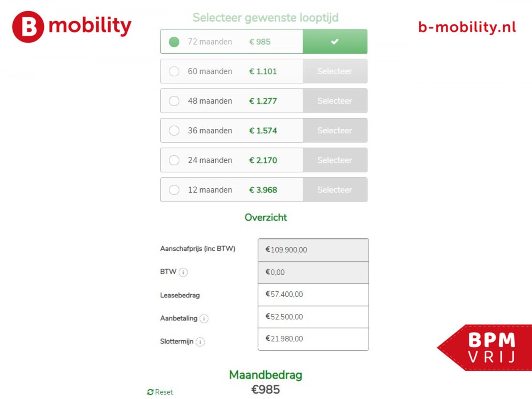Click the Reset refresh icon
Screen dimensions: 532x399
click(150, 392)
